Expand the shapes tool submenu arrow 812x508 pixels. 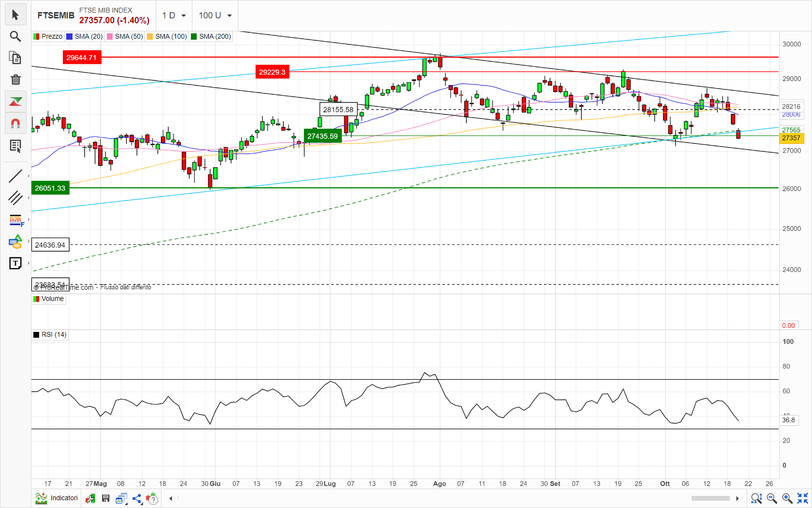[29, 241]
